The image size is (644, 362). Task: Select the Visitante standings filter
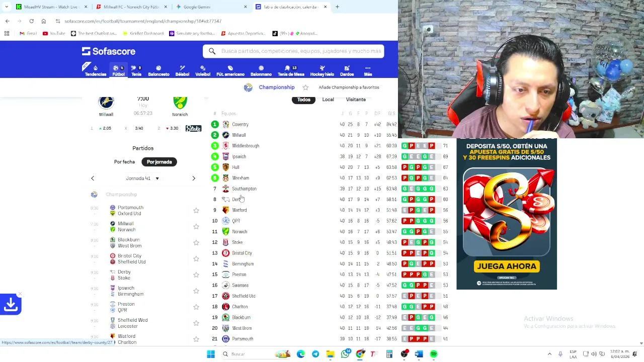(356, 100)
